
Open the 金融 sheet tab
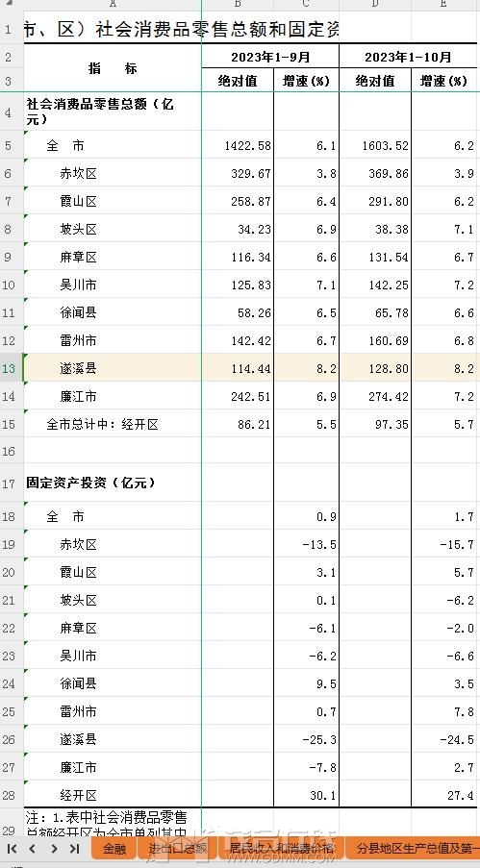click(x=114, y=848)
